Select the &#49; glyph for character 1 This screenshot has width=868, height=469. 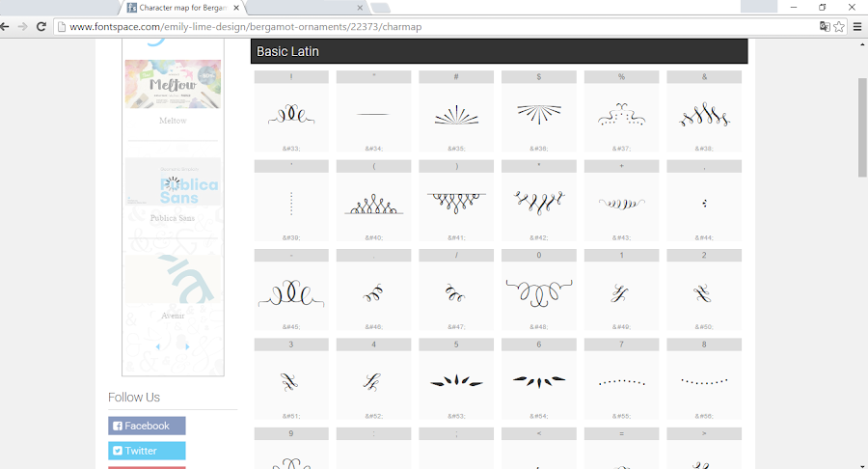pos(621,293)
